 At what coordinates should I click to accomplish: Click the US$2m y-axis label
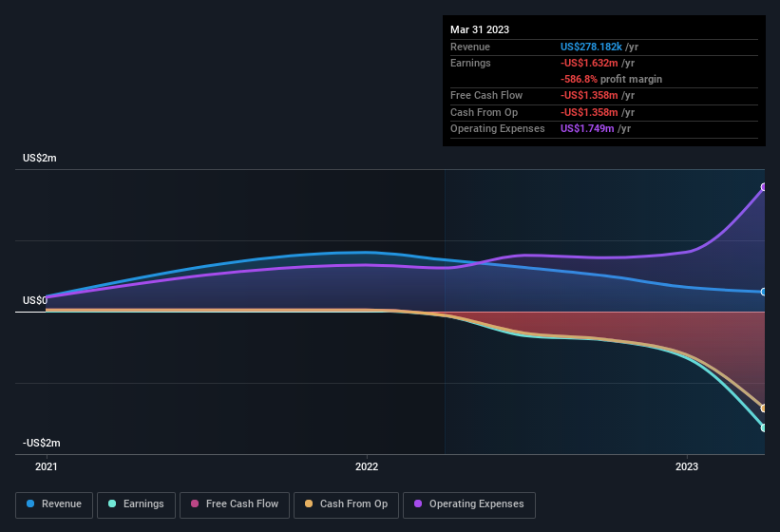tap(39, 158)
